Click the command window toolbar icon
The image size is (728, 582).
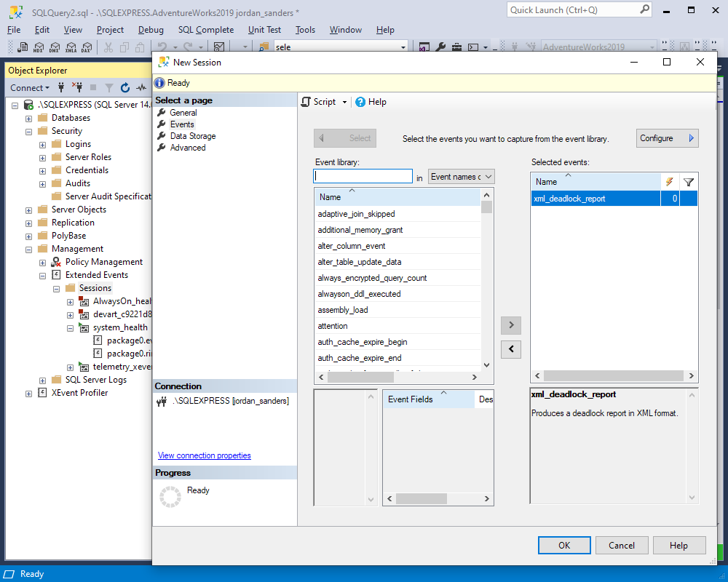[x=473, y=47]
